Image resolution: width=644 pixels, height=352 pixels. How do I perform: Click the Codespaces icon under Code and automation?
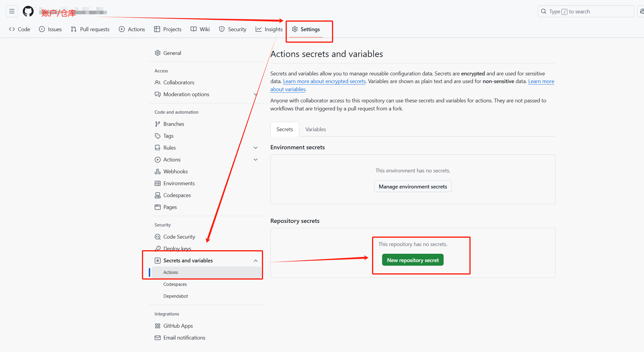click(x=157, y=195)
